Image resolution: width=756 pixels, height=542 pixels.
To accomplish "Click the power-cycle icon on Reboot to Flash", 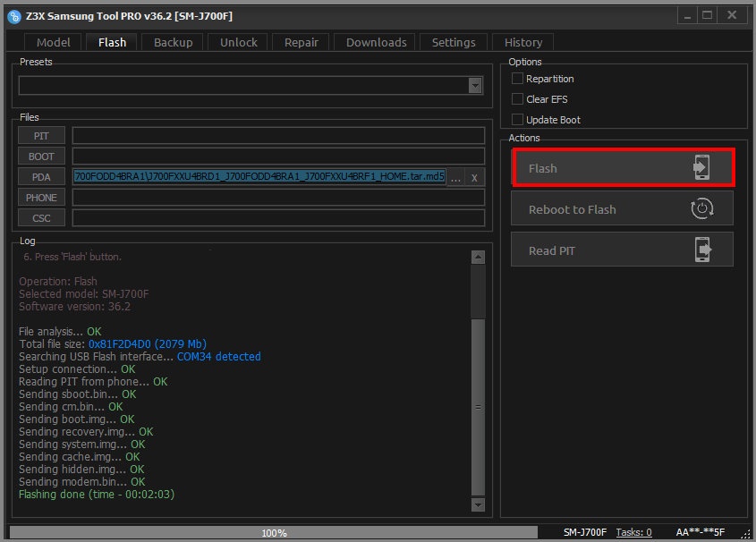I will (x=702, y=208).
